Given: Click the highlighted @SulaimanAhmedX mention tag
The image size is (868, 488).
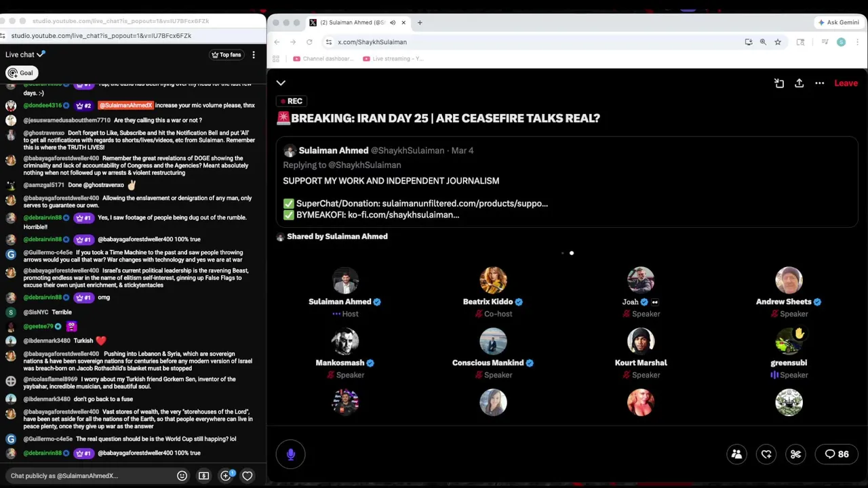Looking at the screenshot, I should tap(125, 106).
